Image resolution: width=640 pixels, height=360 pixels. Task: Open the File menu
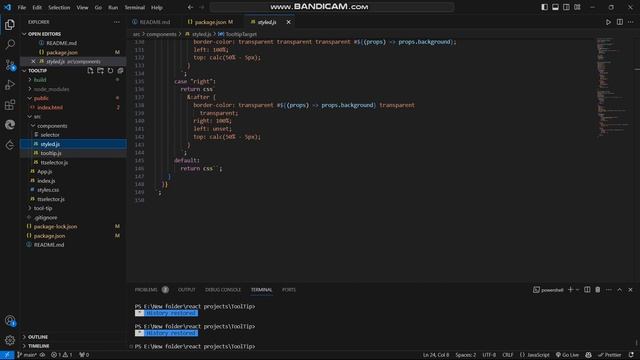click(22, 7)
